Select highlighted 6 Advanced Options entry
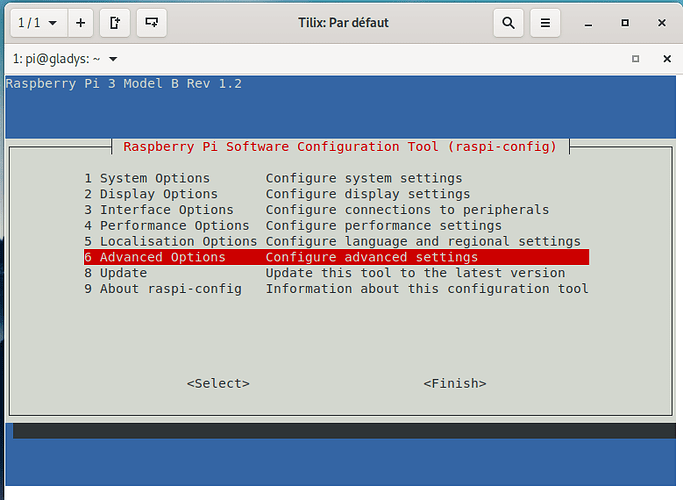The width and height of the screenshot is (683, 500). (336, 257)
